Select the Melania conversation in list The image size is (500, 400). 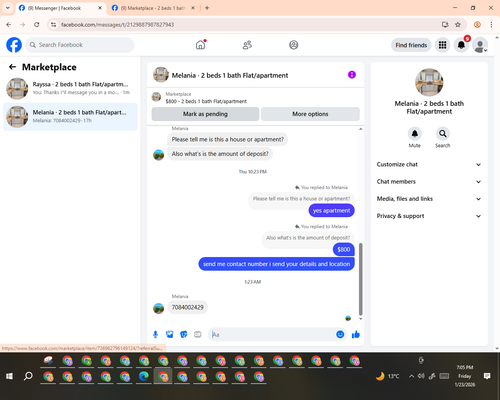tap(70, 116)
